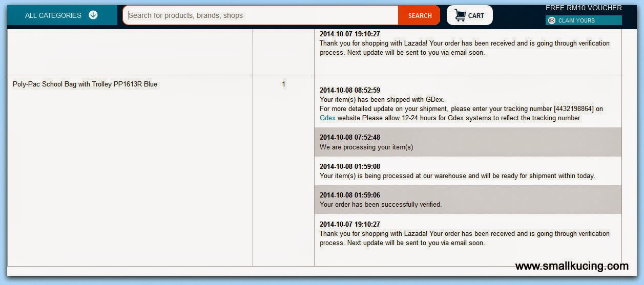Open the Gdex website link
The height and width of the screenshot is (285, 644).
(327, 118)
